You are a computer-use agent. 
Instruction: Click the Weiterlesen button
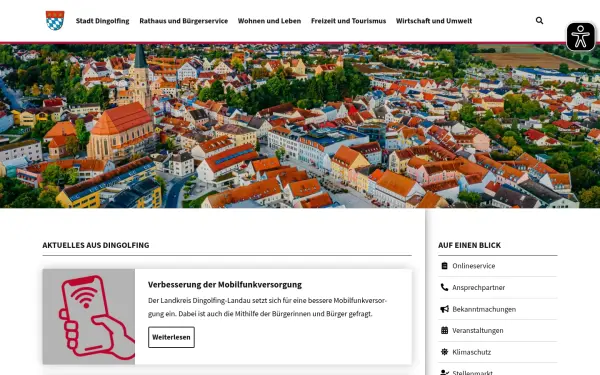coord(171,337)
